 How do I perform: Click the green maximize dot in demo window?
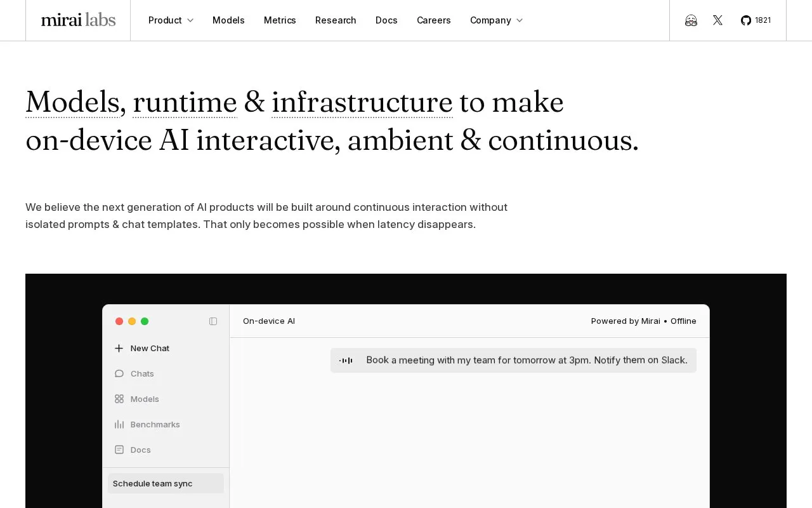[145, 321]
